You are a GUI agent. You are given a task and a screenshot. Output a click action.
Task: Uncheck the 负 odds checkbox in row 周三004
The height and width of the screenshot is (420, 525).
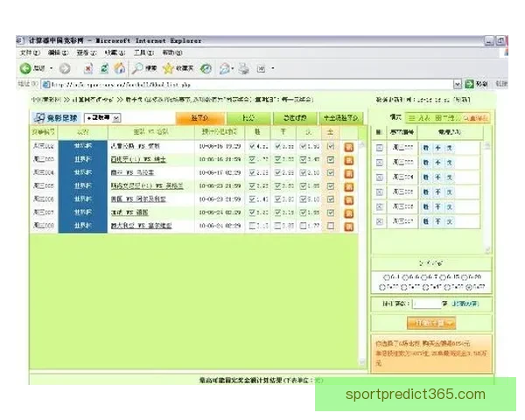[x=303, y=172]
